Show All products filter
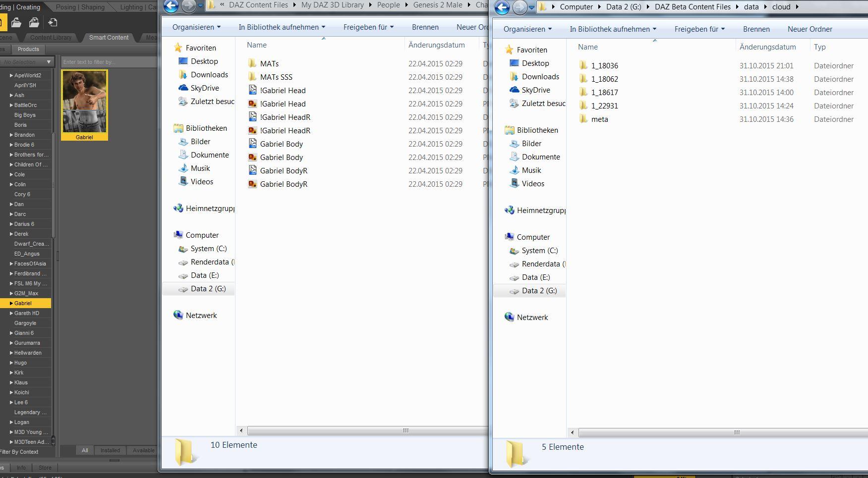This screenshot has width=868, height=478. tap(85, 450)
